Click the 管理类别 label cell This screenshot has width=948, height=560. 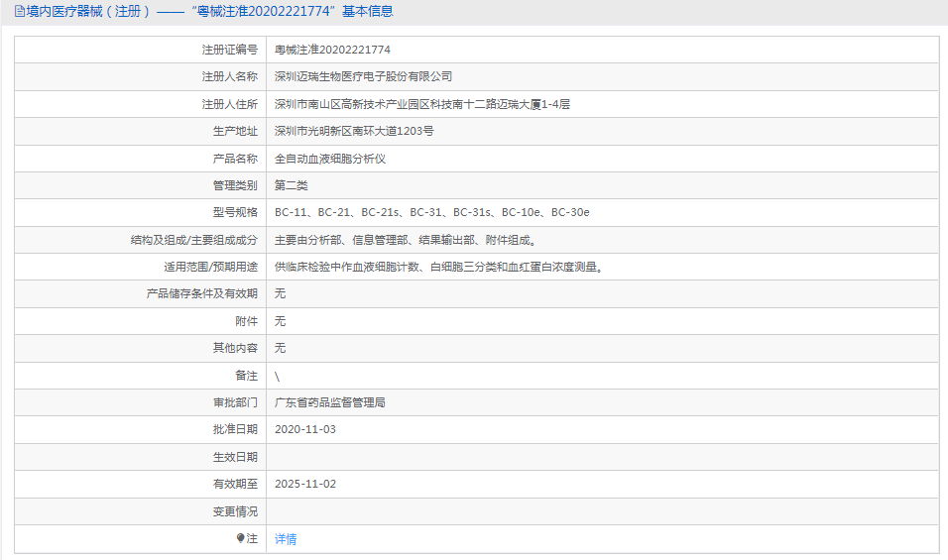(140, 185)
